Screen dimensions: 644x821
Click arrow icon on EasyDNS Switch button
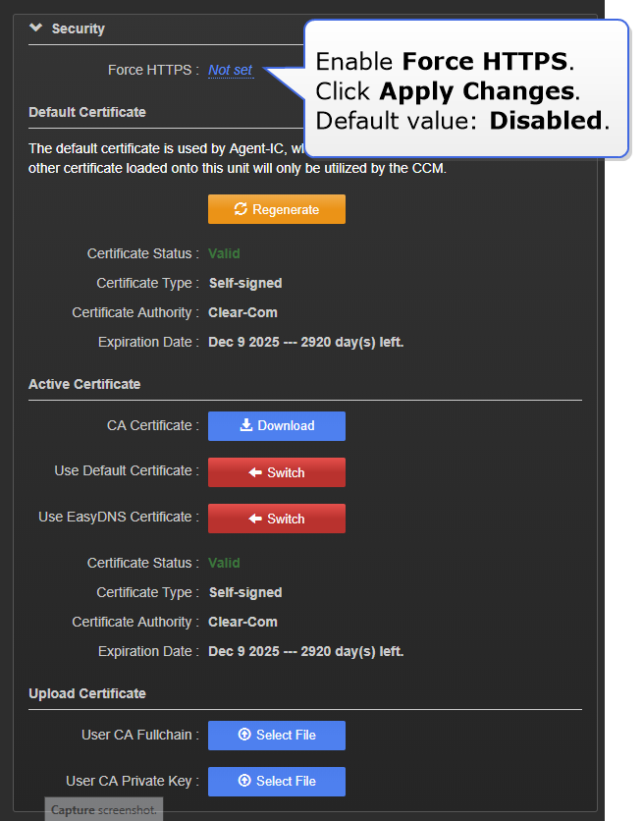point(255,519)
